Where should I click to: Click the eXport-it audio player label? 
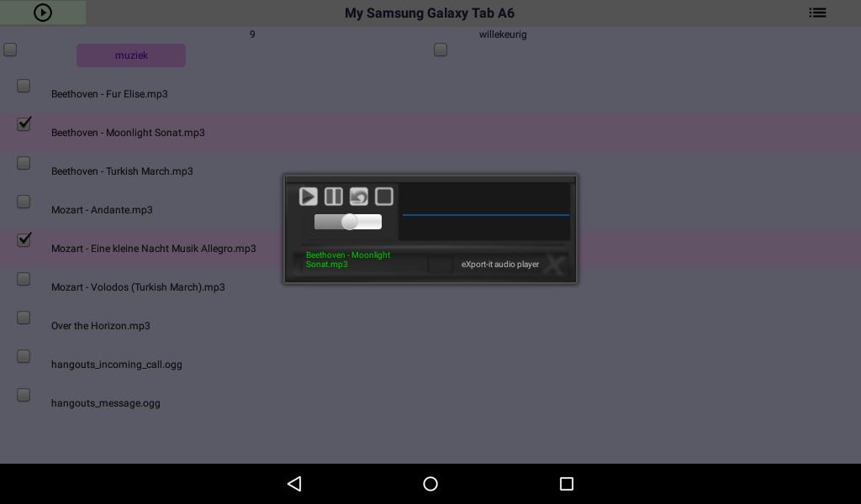499,265
